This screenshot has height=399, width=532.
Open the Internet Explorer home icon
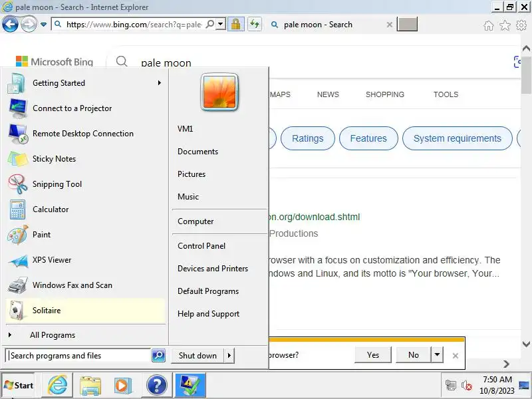(489, 25)
